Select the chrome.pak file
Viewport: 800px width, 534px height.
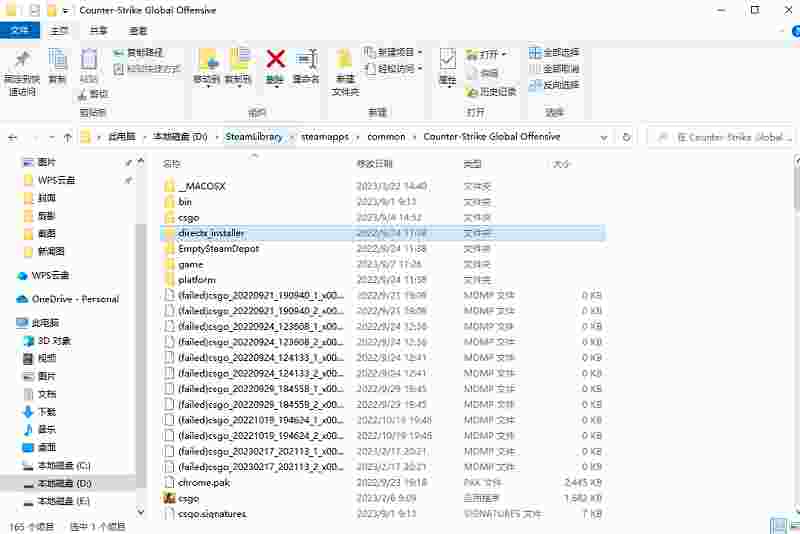(204, 482)
